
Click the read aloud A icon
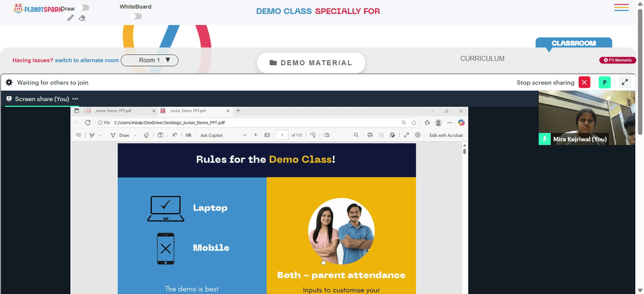tap(174, 135)
